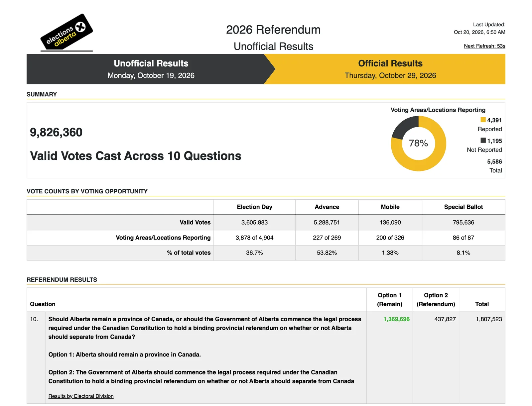This screenshot has width=532, height=406.
Task: Click the Valid Votes row label
Action: 195,223
